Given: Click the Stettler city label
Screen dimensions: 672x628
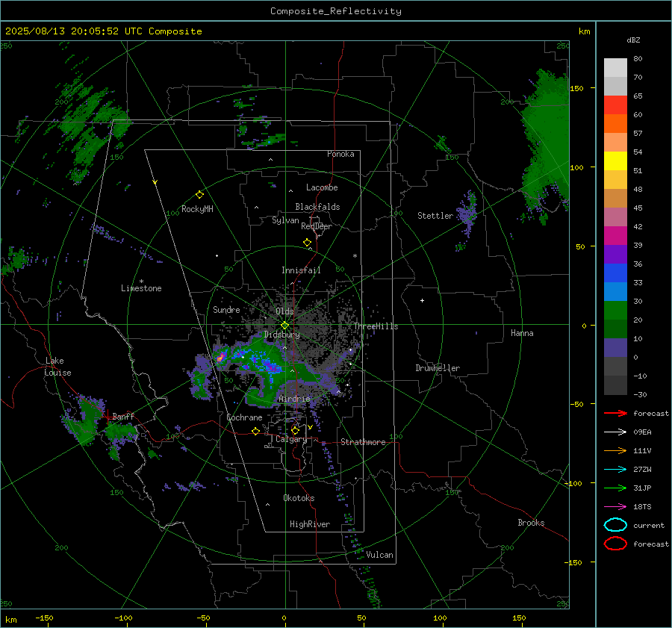Looking at the screenshot, I should [x=435, y=216].
